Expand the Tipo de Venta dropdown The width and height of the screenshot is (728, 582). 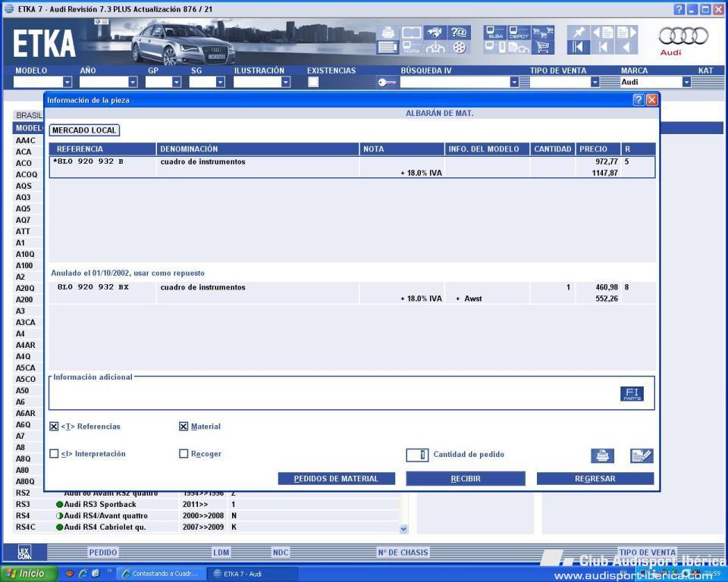(x=595, y=82)
